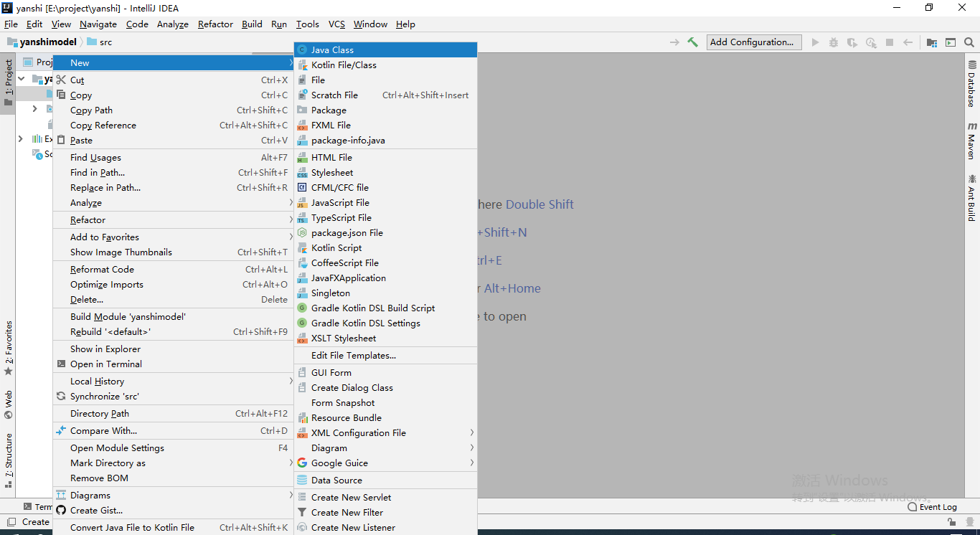Expand the Local History submenu arrow
This screenshot has width=980, height=535.
291,381
